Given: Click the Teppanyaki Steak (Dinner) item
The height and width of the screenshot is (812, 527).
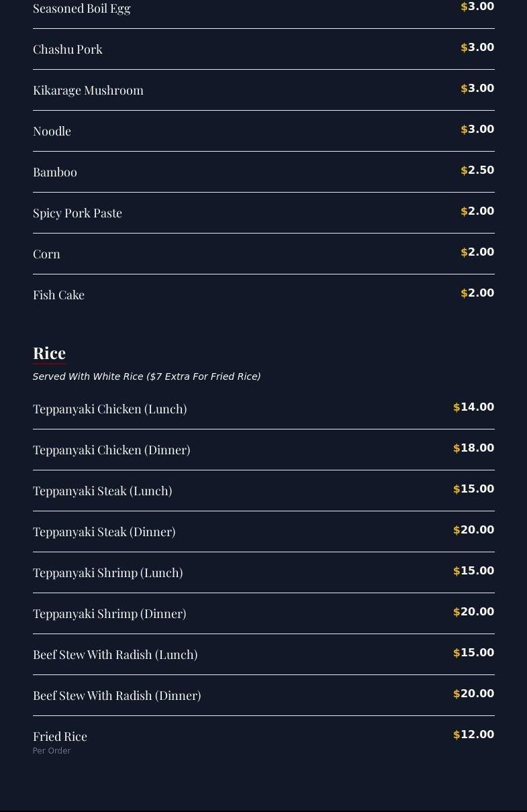Looking at the screenshot, I should [104, 532].
